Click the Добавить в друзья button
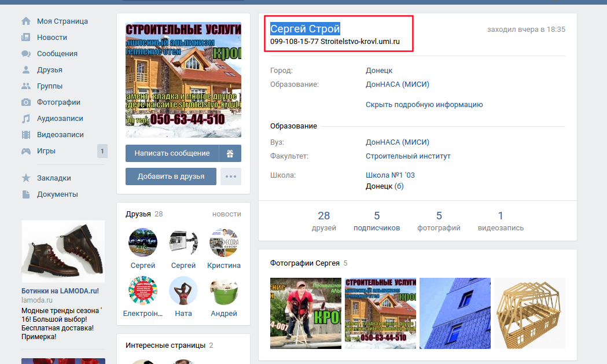This screenshot has height=364, width=607. (x=171, y=177)
